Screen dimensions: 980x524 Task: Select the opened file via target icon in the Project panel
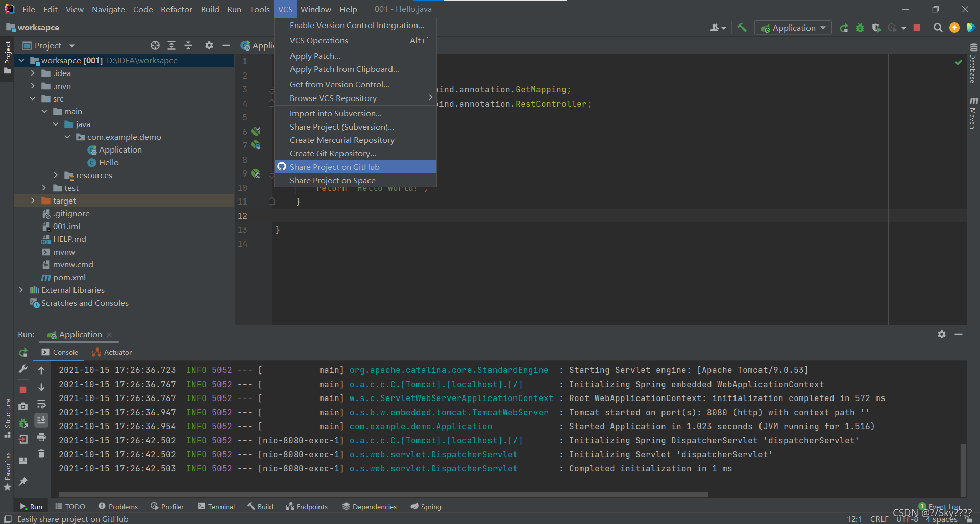tap(155, 45)
